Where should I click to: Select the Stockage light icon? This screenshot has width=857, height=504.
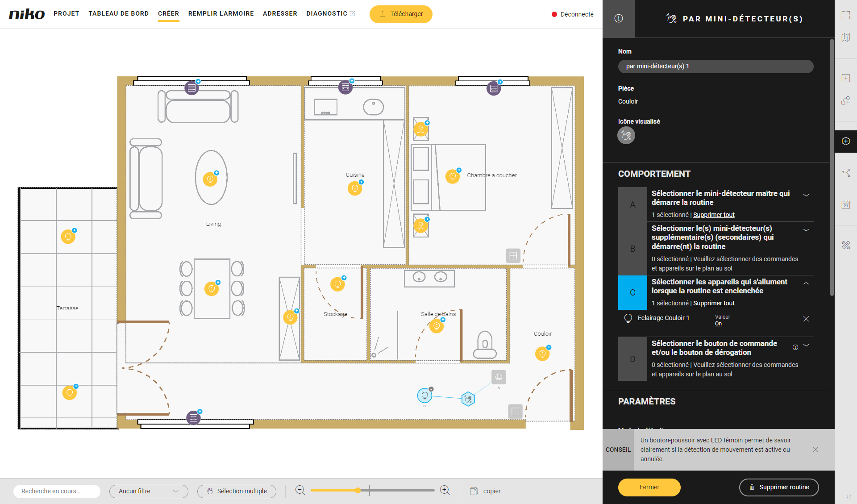[x=337, y=284]
